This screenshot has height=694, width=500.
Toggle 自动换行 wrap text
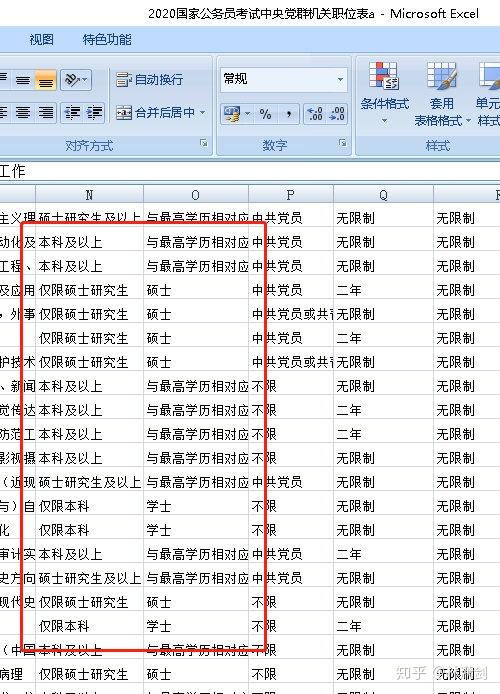pyautogui.click(x=150, y=80)
